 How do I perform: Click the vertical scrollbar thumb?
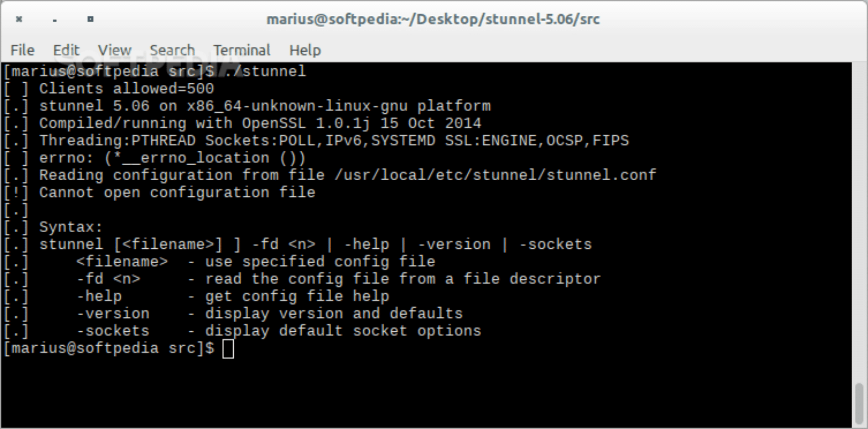tap(859, 403)
